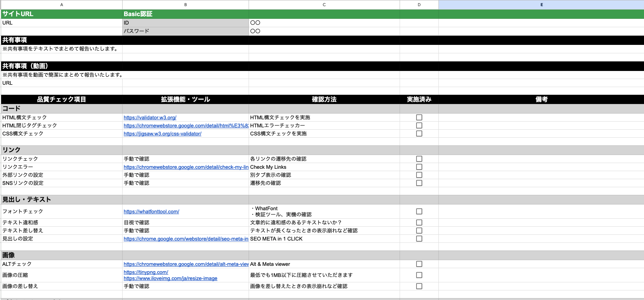Screen dimensions: 644x300
Task: Open the whatfonttool.com link
Action: (x=151, y=211)
